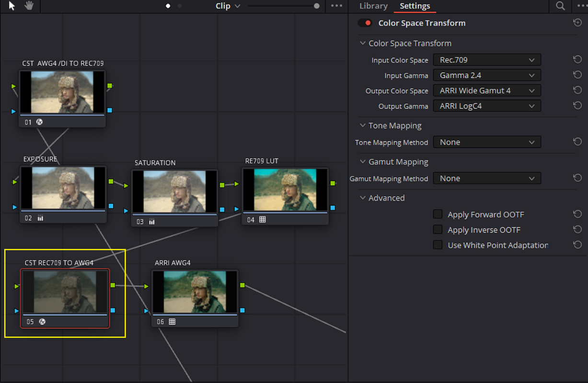Click the node editor zoom slider handle
The height and width of the screenshot is (383, 588).
click(317, 6)
